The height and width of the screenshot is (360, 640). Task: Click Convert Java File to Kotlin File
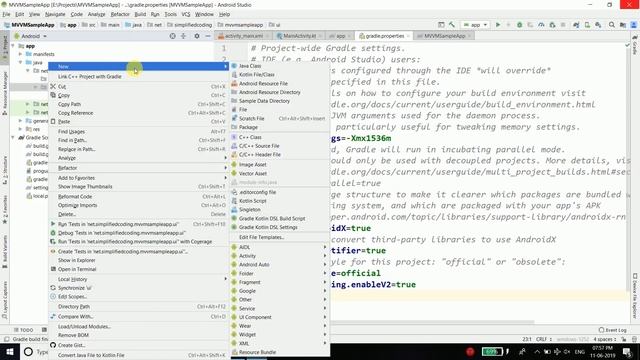138,355
